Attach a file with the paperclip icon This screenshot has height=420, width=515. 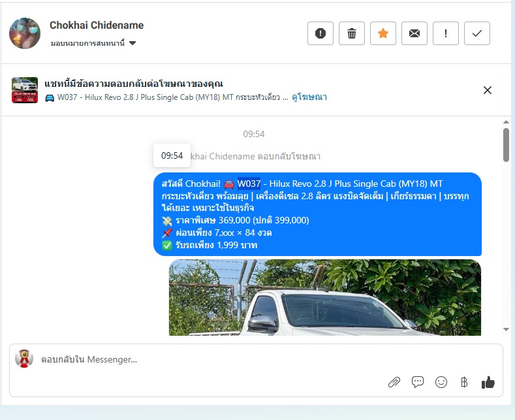pos(394,382)
